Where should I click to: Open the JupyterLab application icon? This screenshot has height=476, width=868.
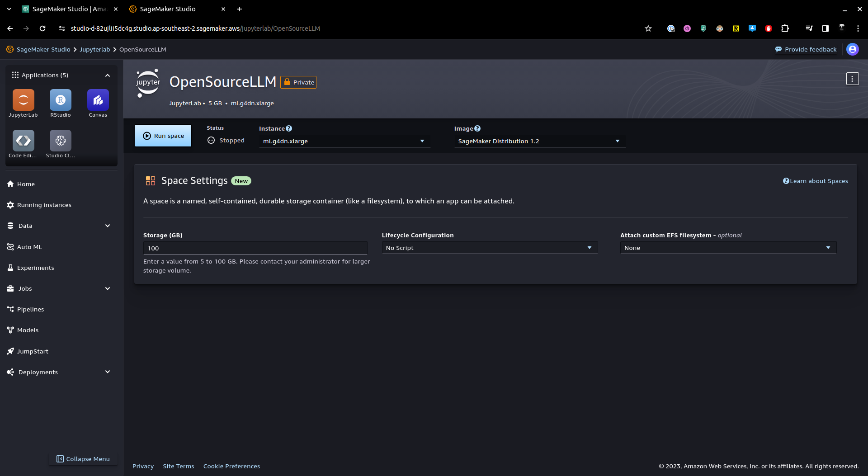point(23,100)
